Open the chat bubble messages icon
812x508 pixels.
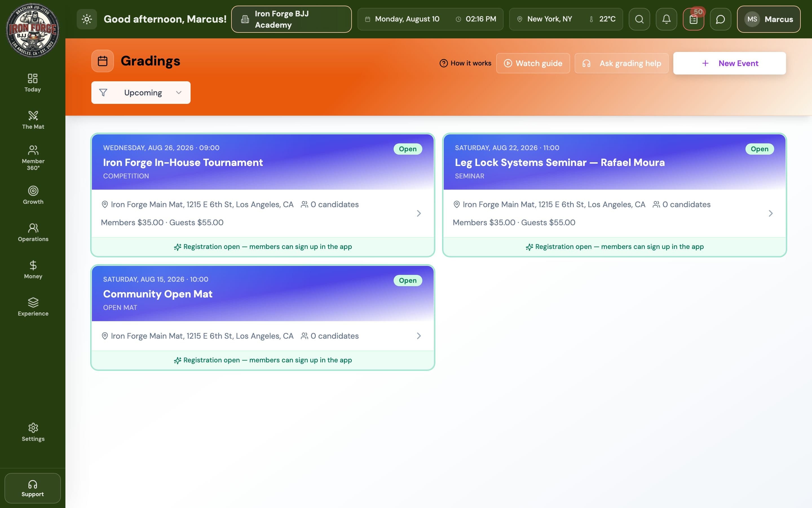(x=720, y=19)
